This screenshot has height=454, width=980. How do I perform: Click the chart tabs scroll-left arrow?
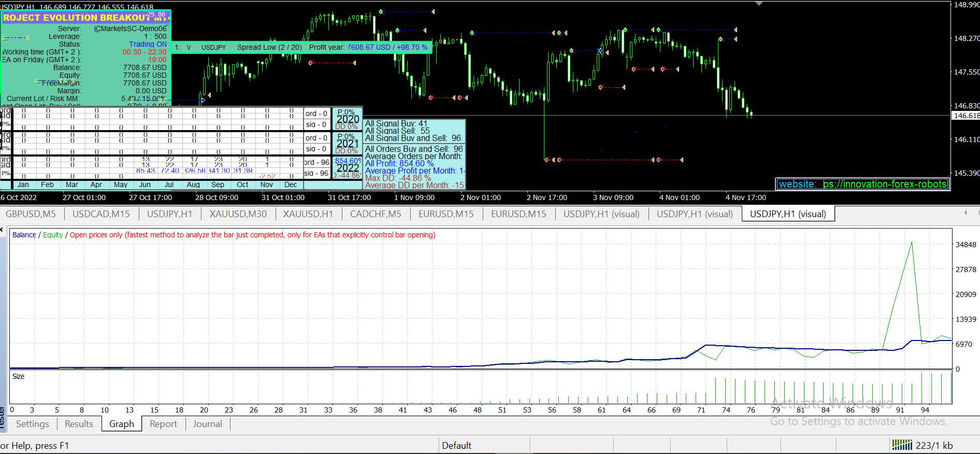[965, 212]
